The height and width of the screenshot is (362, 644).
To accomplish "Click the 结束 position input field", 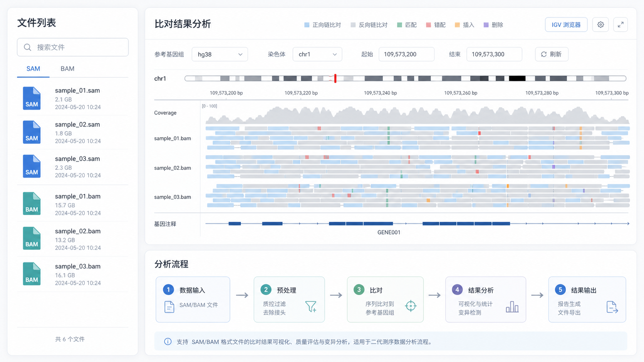I will [x=494, y=54].
